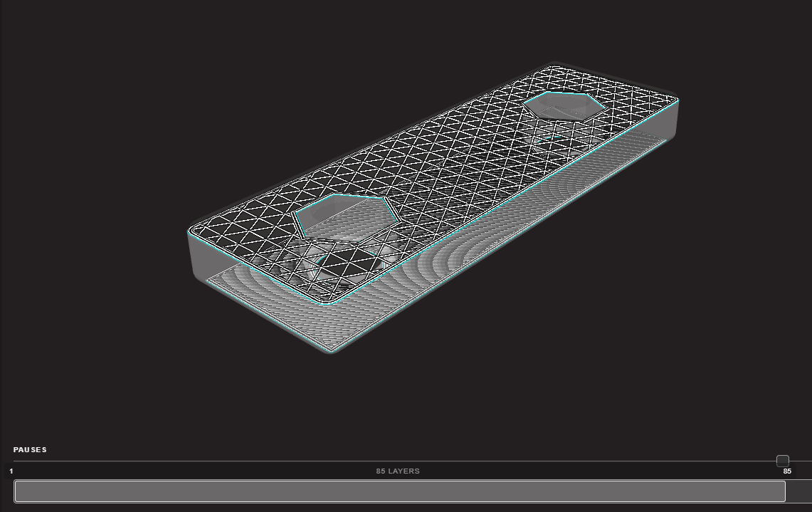Click the maximum layer number '85' under the handle
The height and width of the screenshot is (512, 812).
pyautogui.click(x=787, y=471)
